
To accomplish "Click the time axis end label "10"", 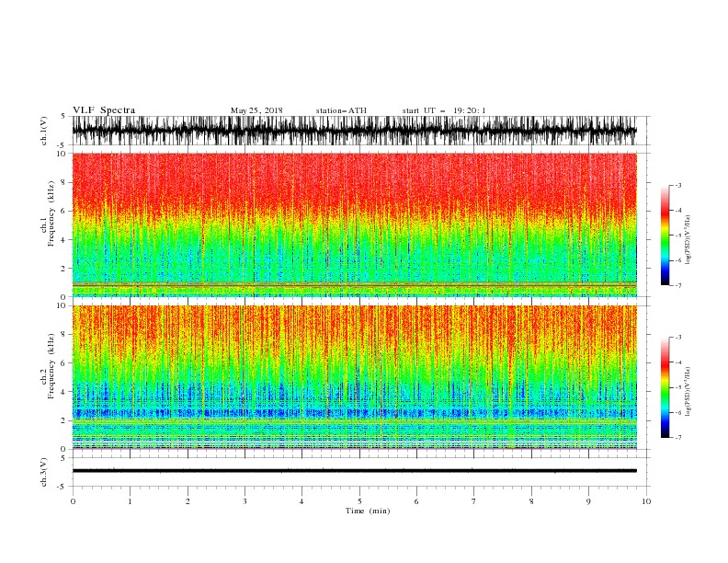I will coord(646,501).
